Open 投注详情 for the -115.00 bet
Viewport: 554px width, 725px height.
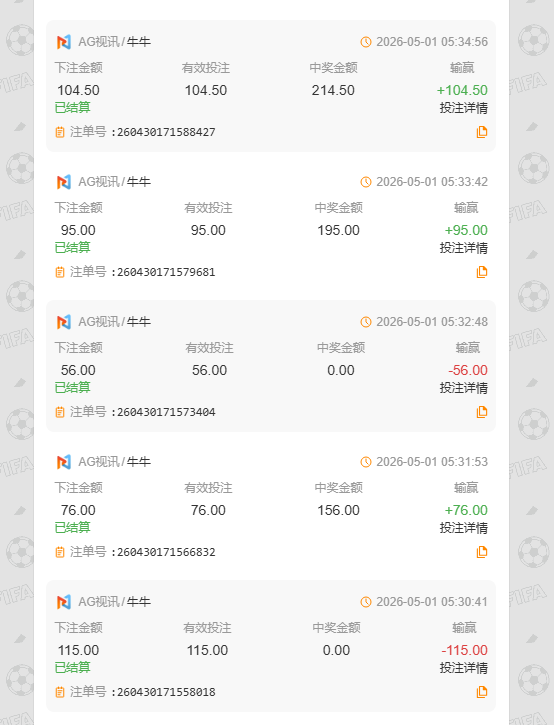tap(463, 669)
